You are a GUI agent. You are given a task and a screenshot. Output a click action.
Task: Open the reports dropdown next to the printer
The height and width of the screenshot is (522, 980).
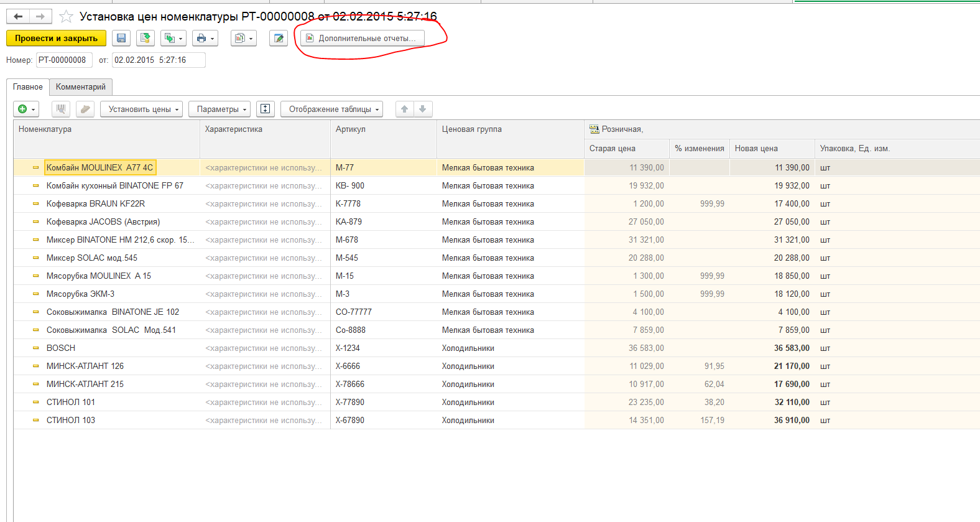point(244,39)
